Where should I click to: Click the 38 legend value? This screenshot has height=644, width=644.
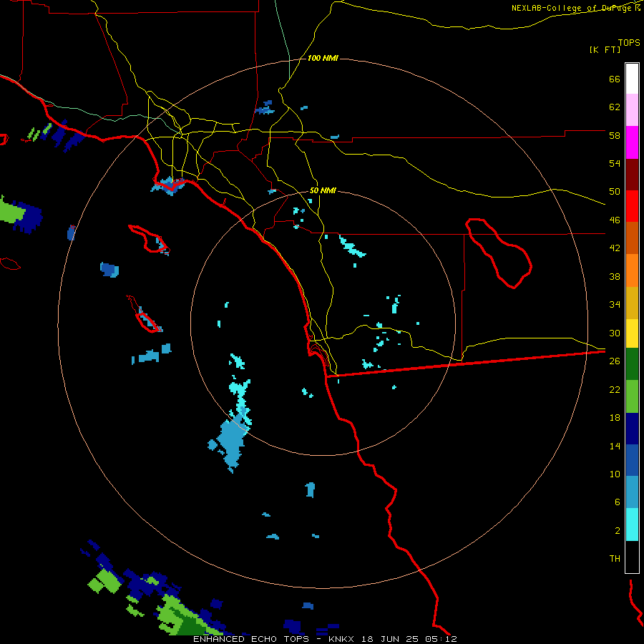pos(615,276)
